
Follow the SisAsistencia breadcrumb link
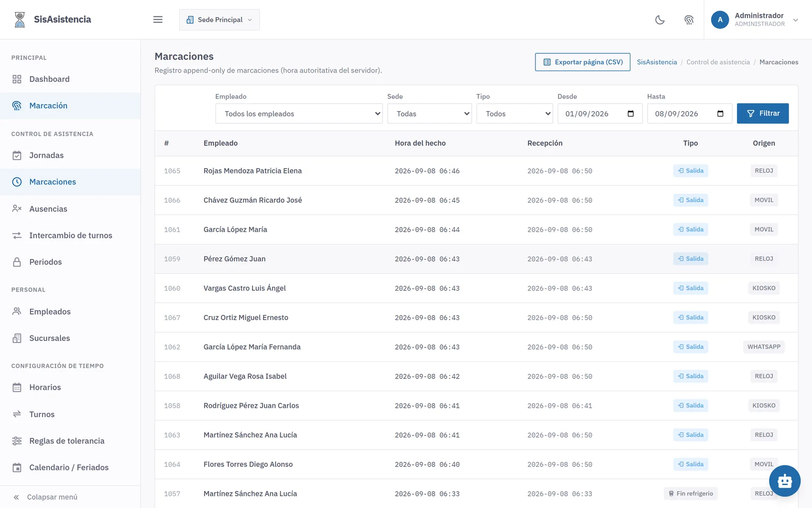[657, 62]
